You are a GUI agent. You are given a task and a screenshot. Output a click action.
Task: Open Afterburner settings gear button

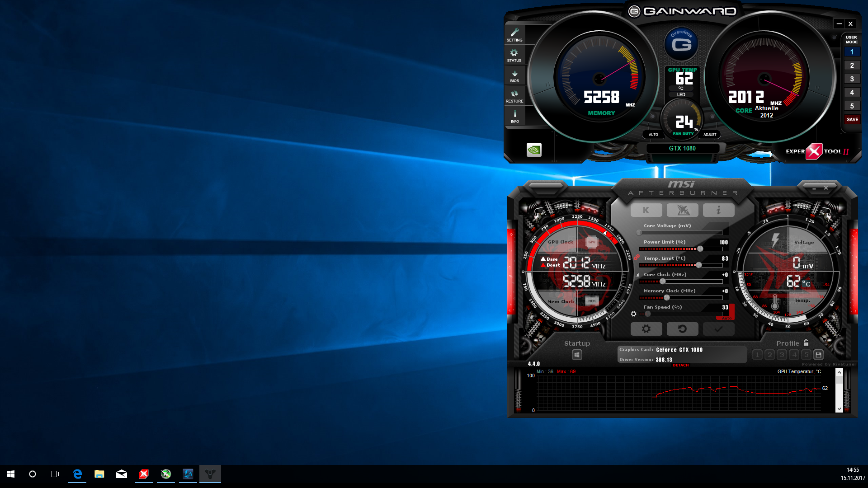point(646,329)
